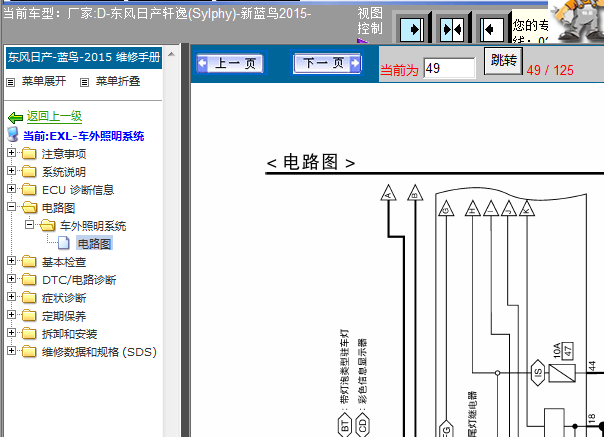This screenshot has height=437, width=604.
Task: Expand the 定期保养 tree node
Action: (x=11, y=314)
